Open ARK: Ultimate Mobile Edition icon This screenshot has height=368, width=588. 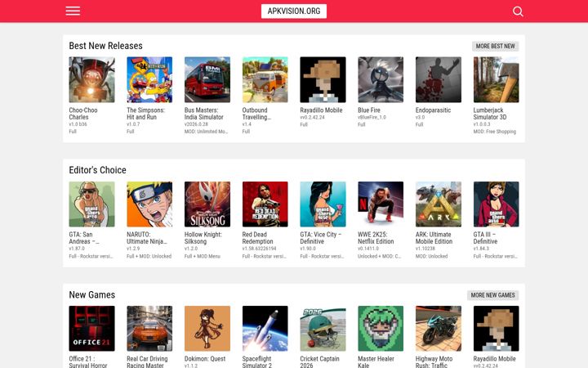coord(439,204)
